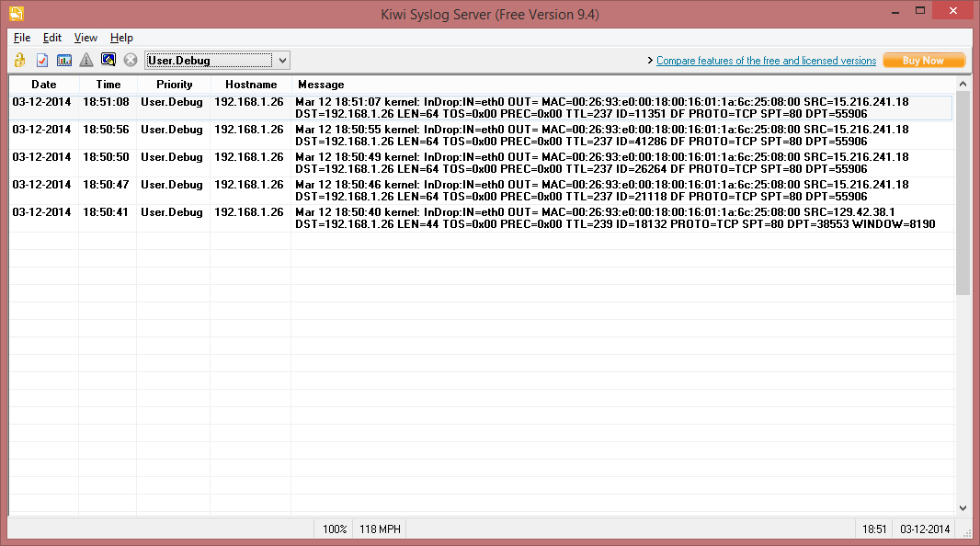The image size is (980, 546).
Task: Click the padlock icon in the toolbar
Action: pyautogui.click(x=20, y=60)
